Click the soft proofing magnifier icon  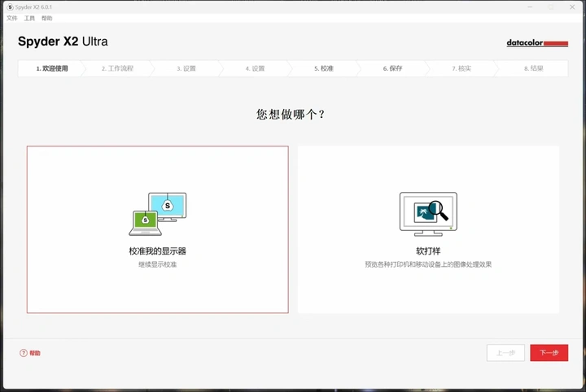(428, 214)
